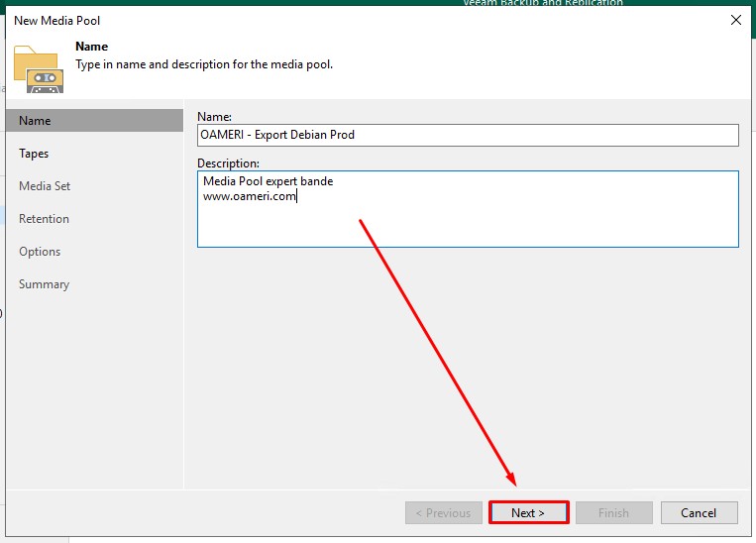Click the disabled < Previous button
This screenshot has height=543, width=756.
point(443,512)
